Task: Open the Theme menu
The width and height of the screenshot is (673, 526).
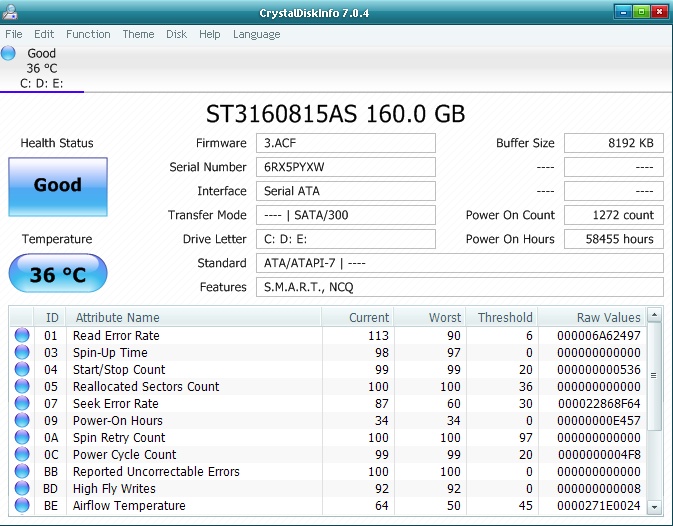Action: [x=138, y=34]
